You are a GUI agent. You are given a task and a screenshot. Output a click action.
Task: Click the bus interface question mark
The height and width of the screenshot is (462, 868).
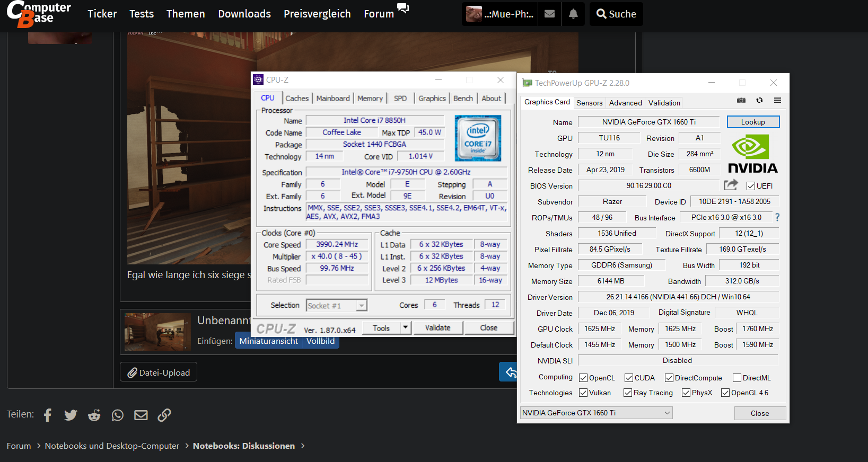pos(777,217)
